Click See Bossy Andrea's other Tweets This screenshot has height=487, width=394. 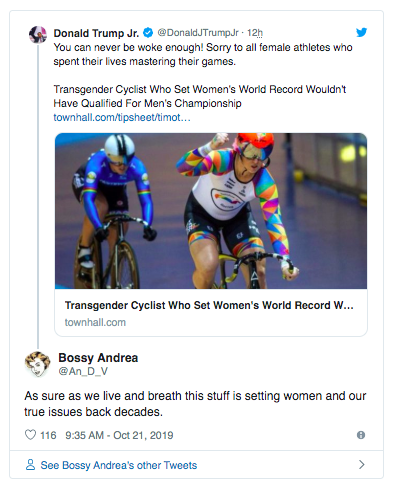(x=119, y=465)
